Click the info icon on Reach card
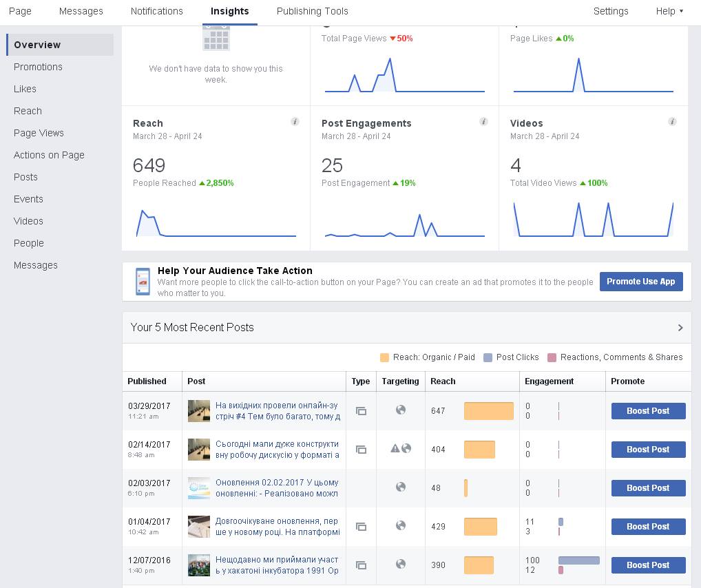The image size is (701, 588). (x=295, y=122)
